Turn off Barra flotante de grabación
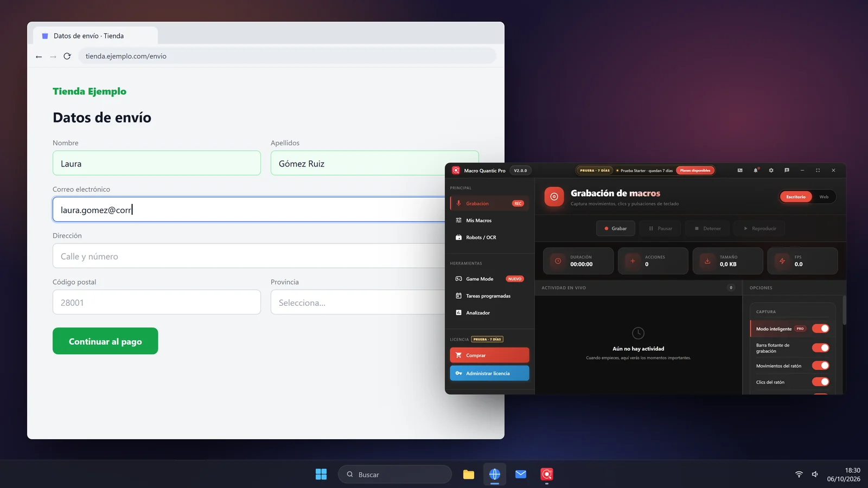868x488 pixels. (x=820, y=348)
